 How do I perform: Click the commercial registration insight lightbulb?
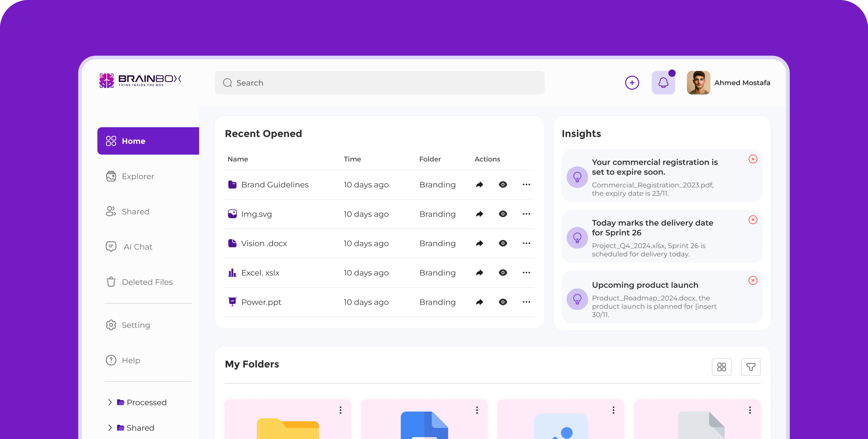[x=577, y=177]
